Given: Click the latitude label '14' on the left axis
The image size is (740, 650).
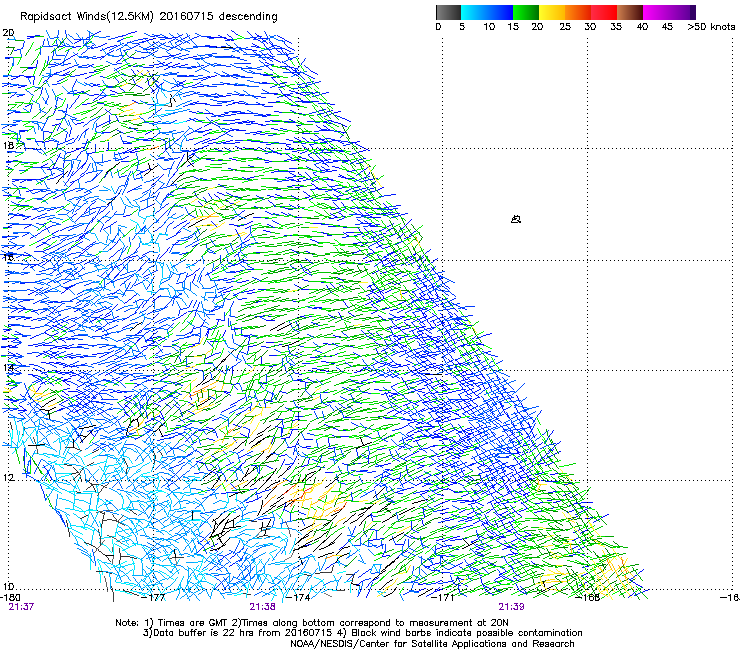Looking at the screenshot, I should pyautogui.click(x=8, y=367).
